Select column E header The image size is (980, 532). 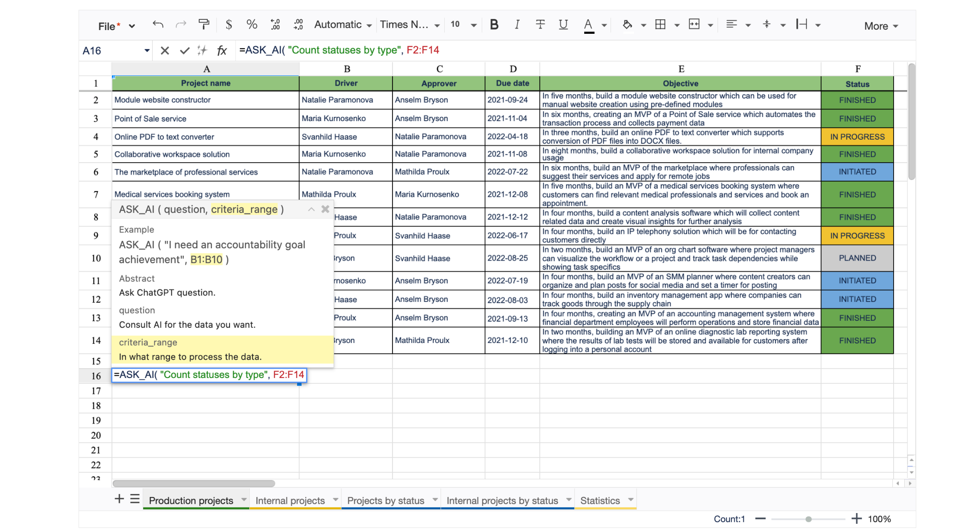pos(680,69)
